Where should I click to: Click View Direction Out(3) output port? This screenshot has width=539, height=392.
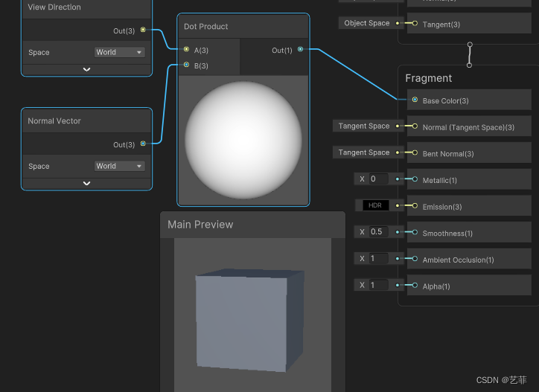(x=143, y=30)
